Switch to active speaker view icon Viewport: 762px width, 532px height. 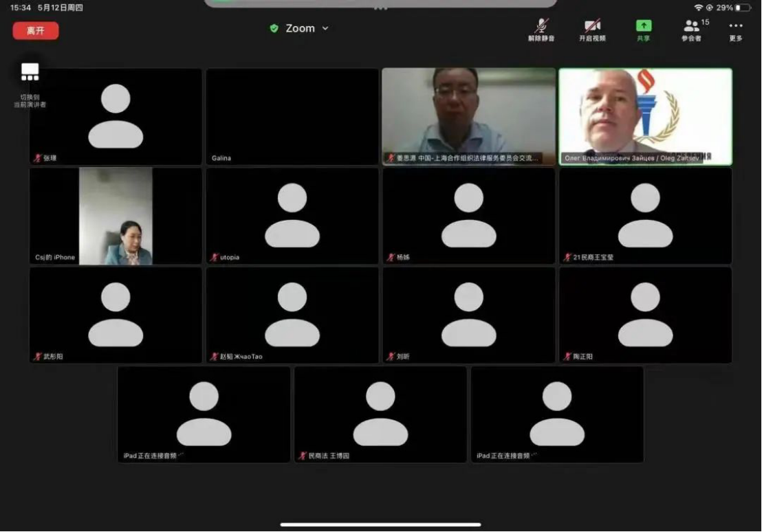coord(30,72)
